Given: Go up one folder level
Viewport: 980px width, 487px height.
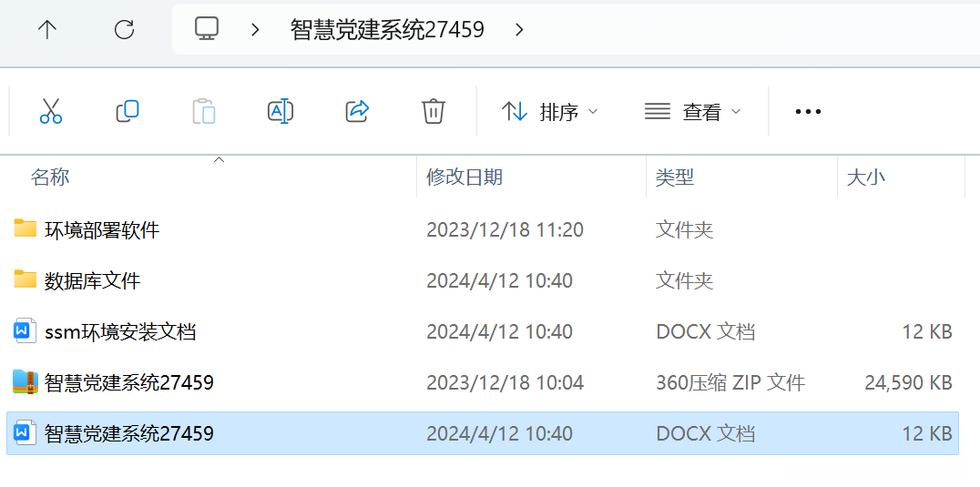Looking at the screenshot, I should pos(47,30).
